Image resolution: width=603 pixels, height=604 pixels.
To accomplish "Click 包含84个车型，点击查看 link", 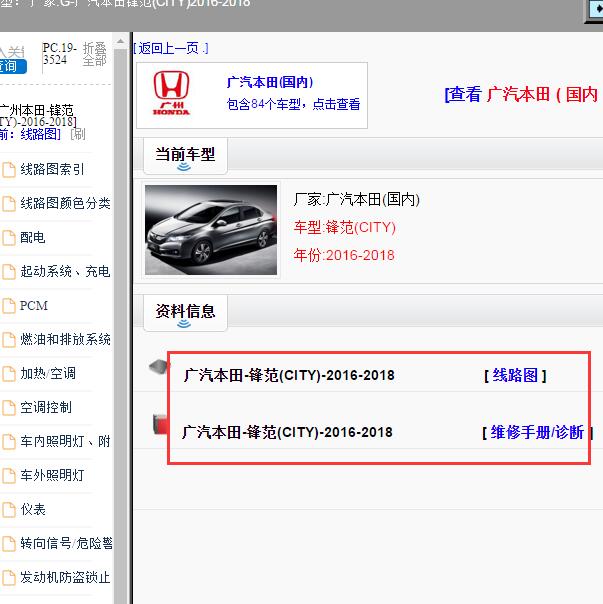I will point(293,104).
